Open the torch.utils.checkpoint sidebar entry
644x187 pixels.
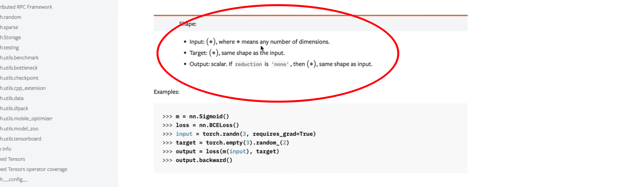click(19, 78)
